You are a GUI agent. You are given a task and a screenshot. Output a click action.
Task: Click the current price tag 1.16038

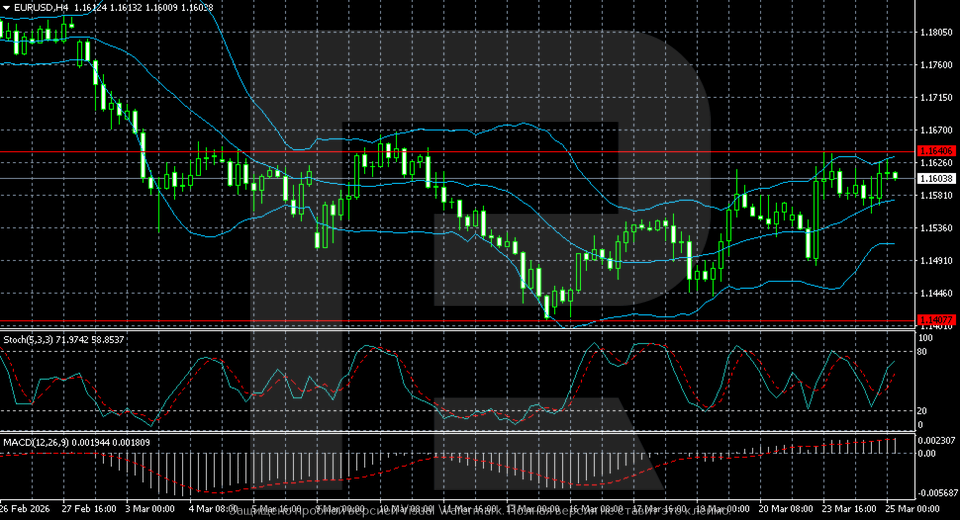pyautogui.click(x=936, y=178)
